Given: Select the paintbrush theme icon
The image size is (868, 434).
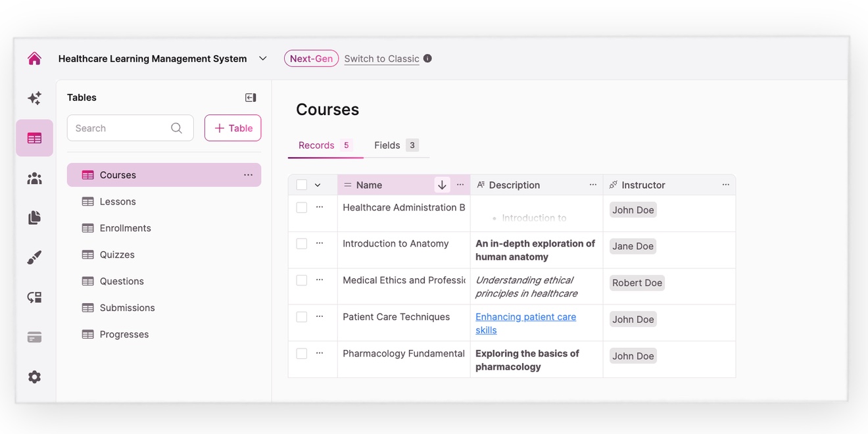Looking at the screenshot, I should pyautogui.click(x=34, y=258).
